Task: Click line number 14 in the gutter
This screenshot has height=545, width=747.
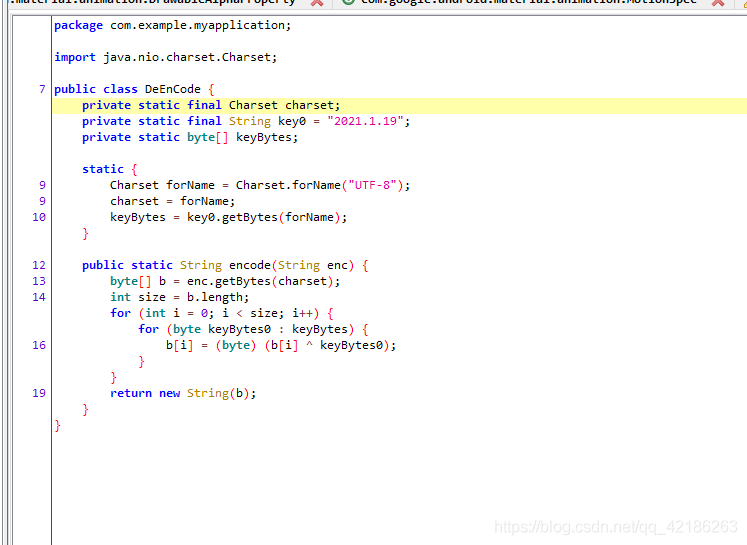Action: tap(39, 297)
